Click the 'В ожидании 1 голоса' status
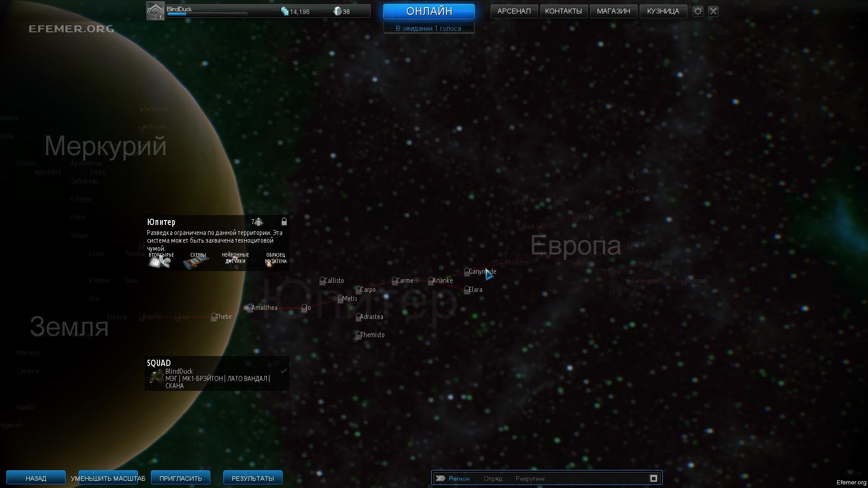 point(429,28)
